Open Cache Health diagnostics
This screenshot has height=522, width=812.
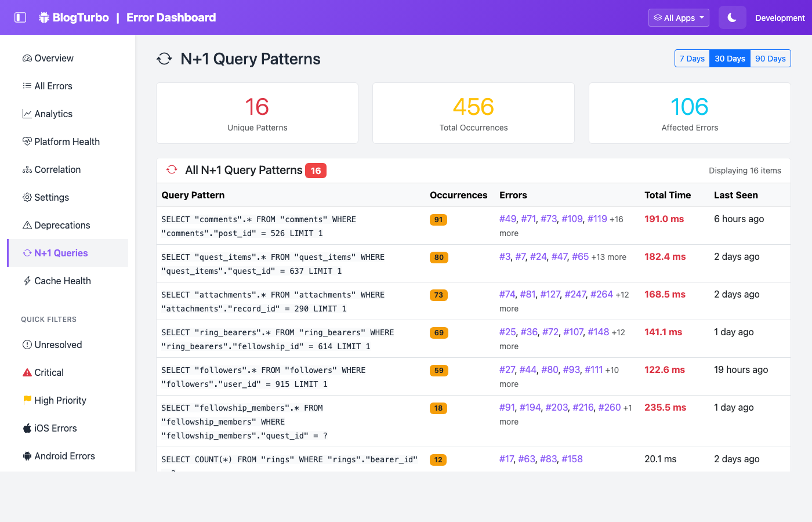[61, 281]
